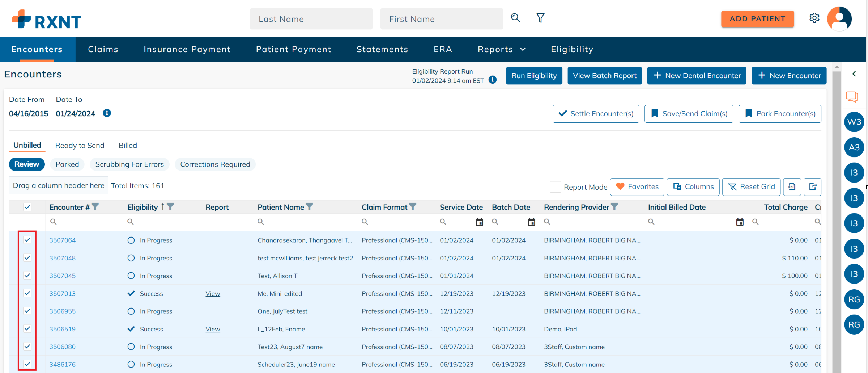Open encounter 3507013 View report link

[x=213, y=294]
